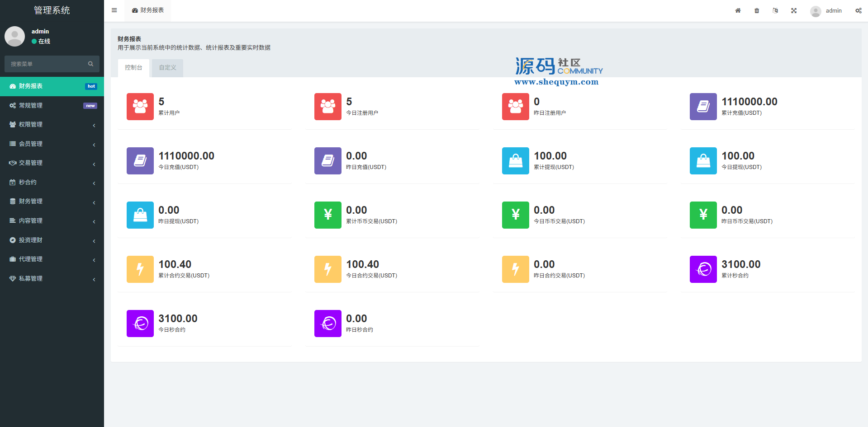The height and width of the screenshot is (427, 868).
Task: Open the admin user menu in header
Action: tap(826, 11)
